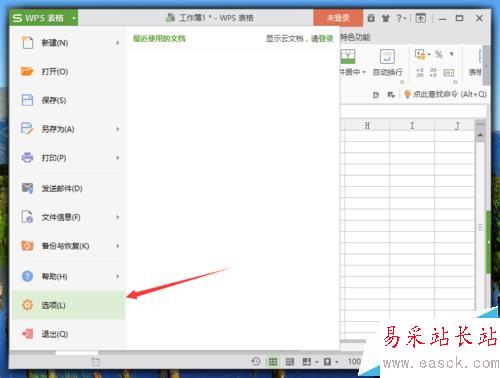
Task: Click the Increase Decimal icon
Action: click(x=420, y=73)
